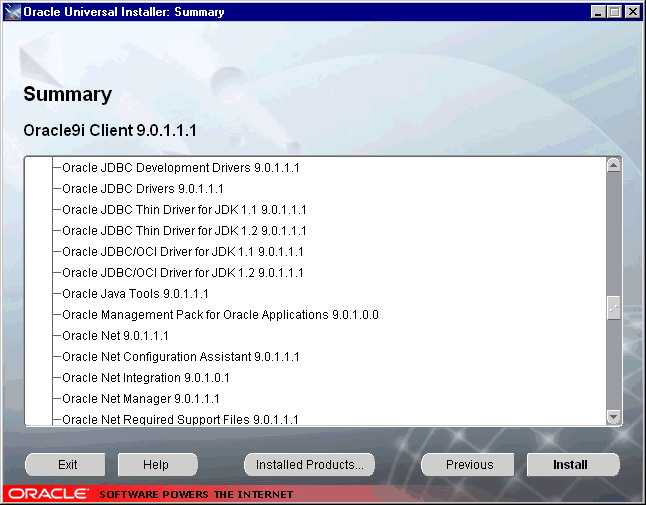Select Oracle Management Pack for Oracle Applications
The height and width of the screenshot is (505, 646).
tap(220, 315)
